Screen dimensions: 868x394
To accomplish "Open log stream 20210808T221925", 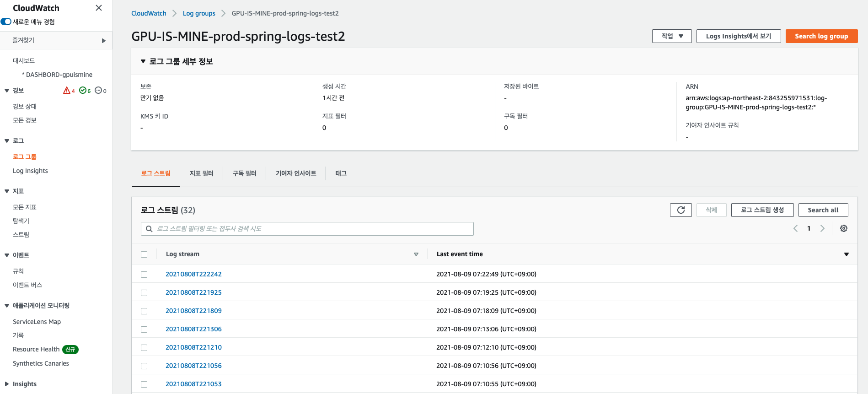I will (x=193, y=292).
